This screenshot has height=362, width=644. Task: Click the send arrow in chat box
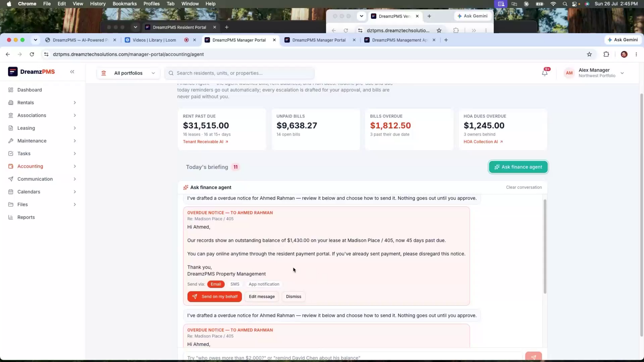(533, 357)
